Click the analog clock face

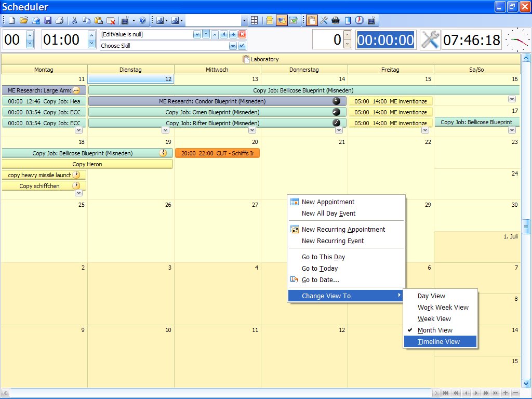518,39
